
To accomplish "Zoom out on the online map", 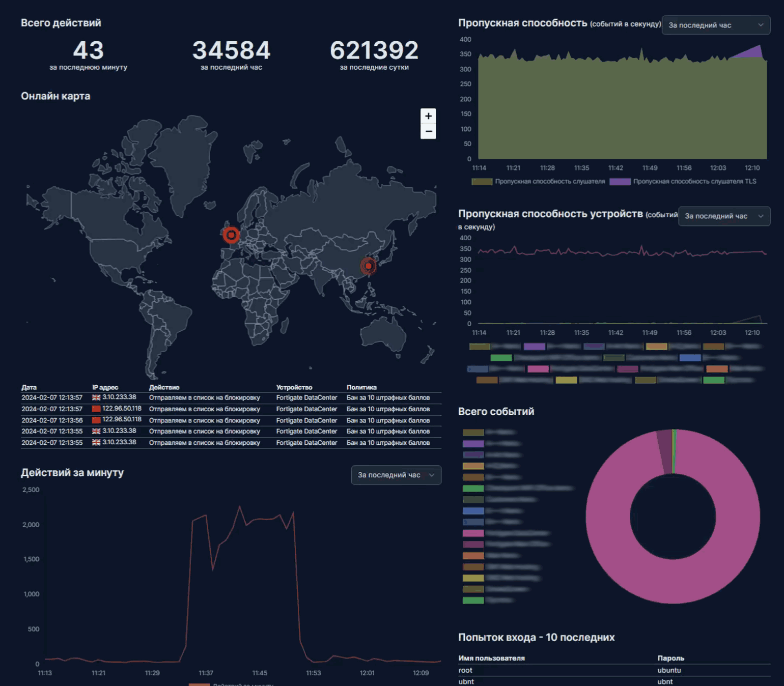I will [x=428, y=131].
